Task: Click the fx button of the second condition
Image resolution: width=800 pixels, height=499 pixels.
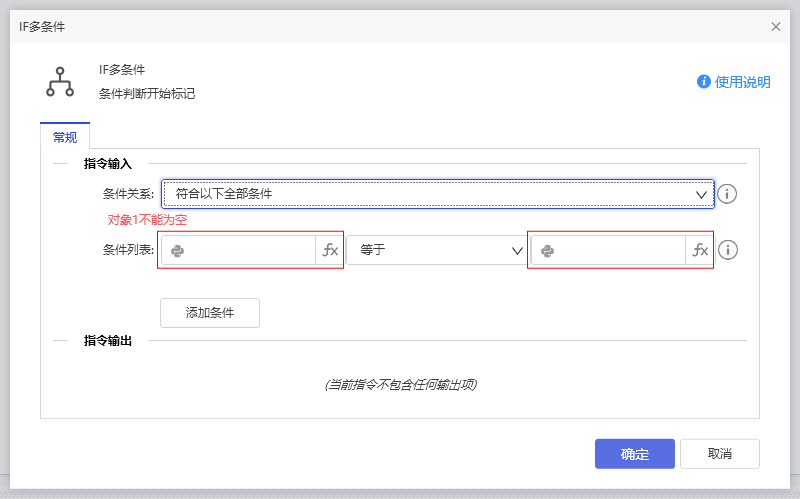Action: point(700,251)
